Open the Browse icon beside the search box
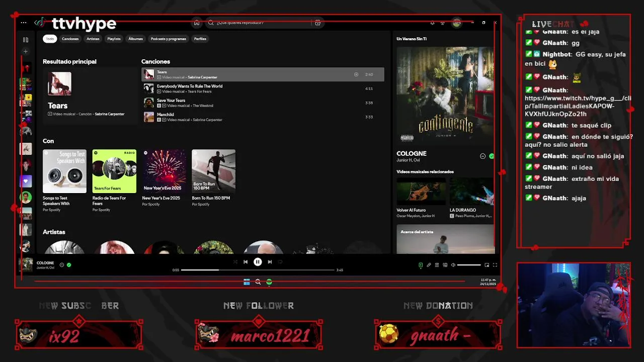The image size is (644, 362). point(317,23)
